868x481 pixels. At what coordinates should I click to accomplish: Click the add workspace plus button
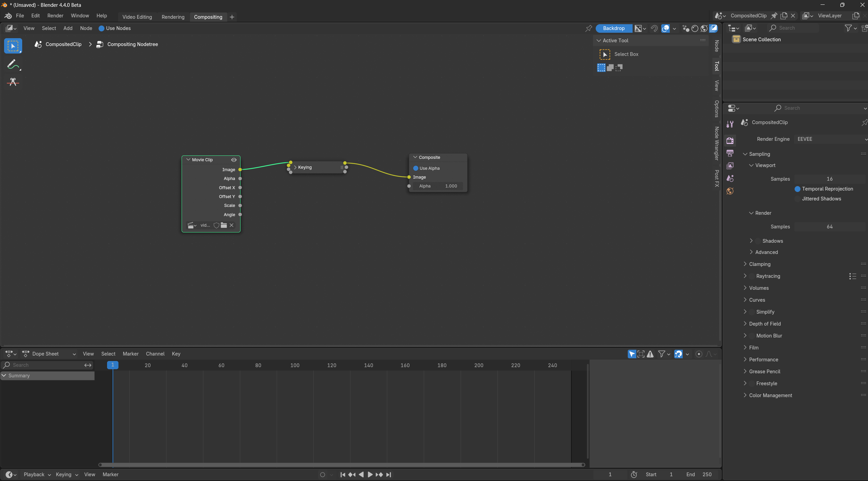(x=232, y=17)
